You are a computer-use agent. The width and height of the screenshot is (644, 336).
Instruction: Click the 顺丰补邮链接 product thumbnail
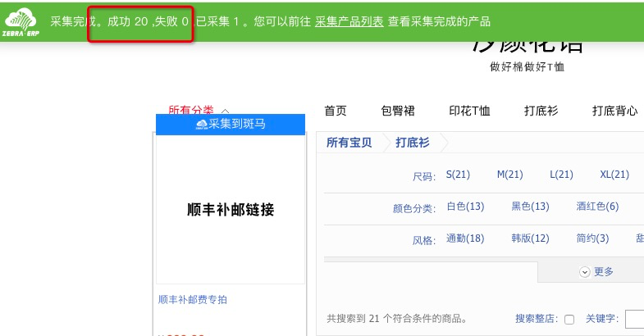[x=231, y=211]
